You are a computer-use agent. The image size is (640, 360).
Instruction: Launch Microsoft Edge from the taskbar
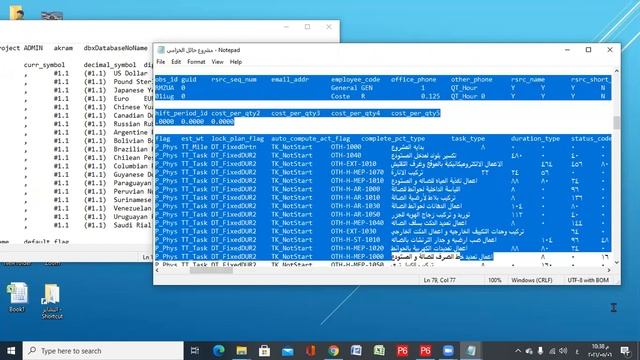point(218,351)
